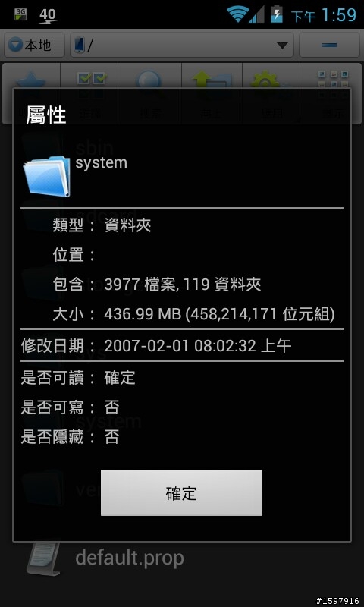The width and height of the screenshot is (364, 607).
Task: Click the blue system folder icon
Action: 47,176
